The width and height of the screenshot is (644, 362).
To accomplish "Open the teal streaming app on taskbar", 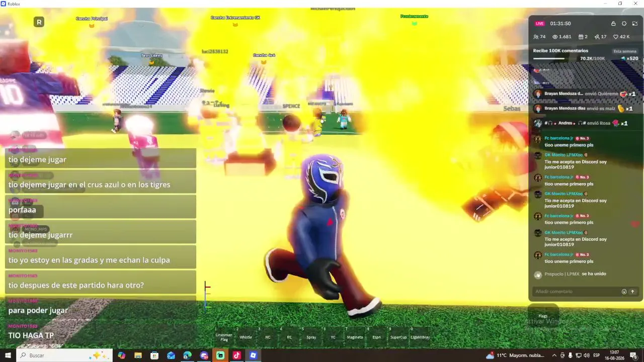I will click(220, 355).
